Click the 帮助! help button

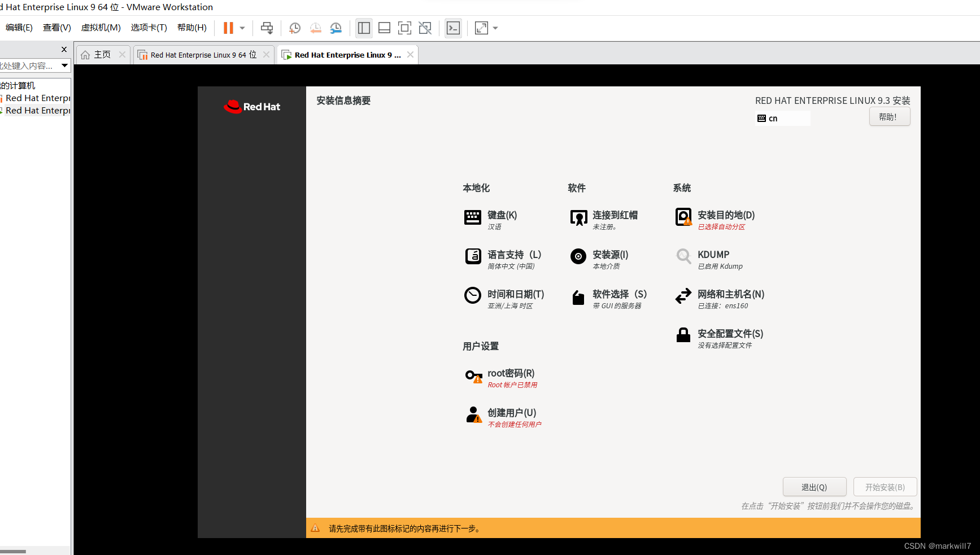[x=890, y=117]
